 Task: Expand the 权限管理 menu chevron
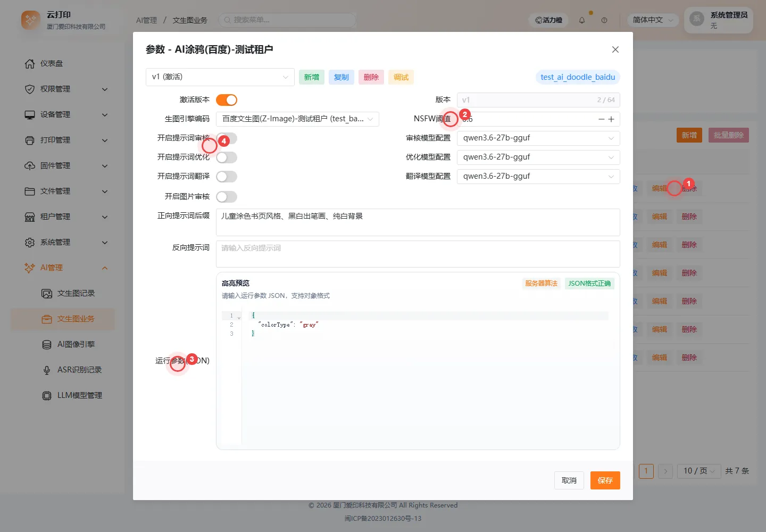(105, 89)
